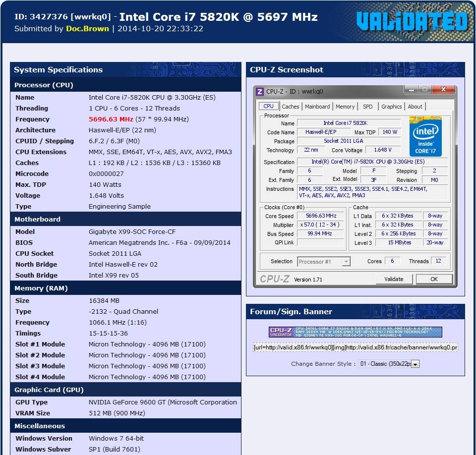Click the Gigabyte X99-SOC Force-CF model text
This screenshot has width=476, height=455.
click(132, 232)
